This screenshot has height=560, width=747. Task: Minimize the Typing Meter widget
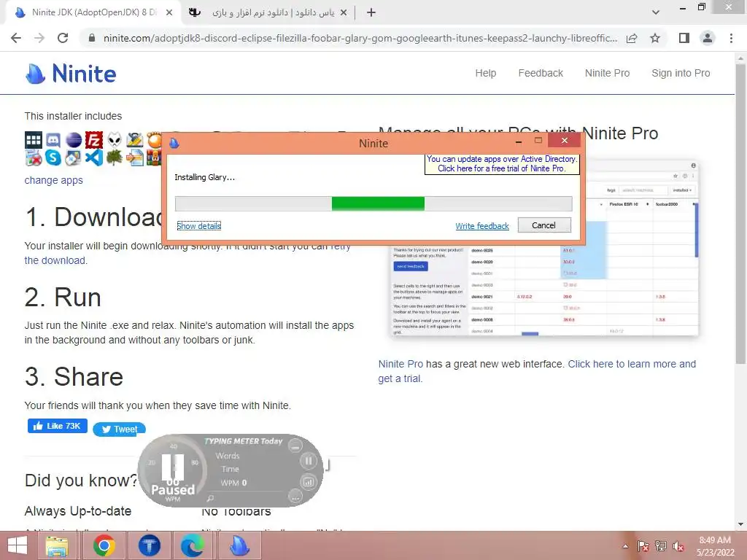295,447
